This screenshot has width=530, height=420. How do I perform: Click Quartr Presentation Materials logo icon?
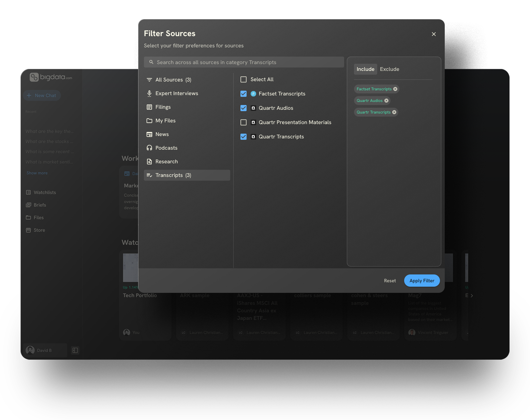(253, 122)
